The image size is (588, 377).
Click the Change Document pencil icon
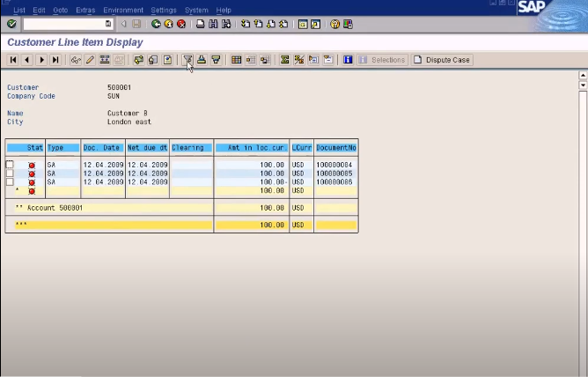point(90,60)
